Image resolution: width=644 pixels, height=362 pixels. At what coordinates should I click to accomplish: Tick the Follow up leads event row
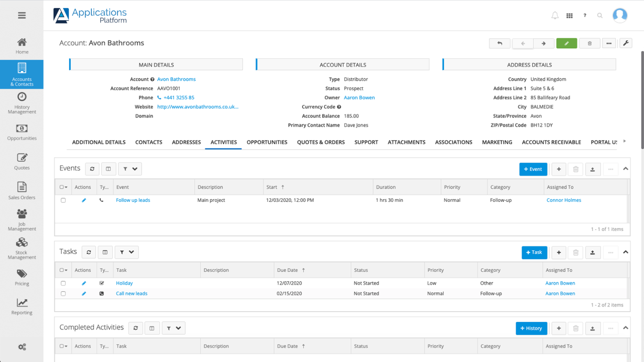[63, 200]
